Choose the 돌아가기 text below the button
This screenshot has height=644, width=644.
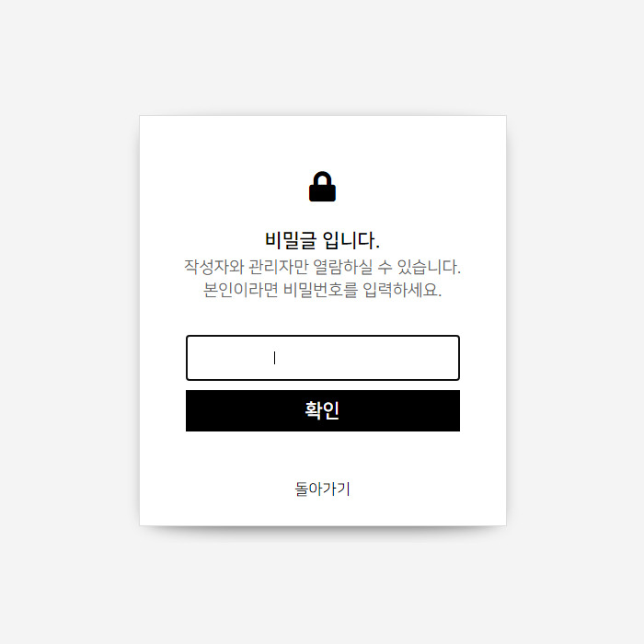click(x=322, y=489)
